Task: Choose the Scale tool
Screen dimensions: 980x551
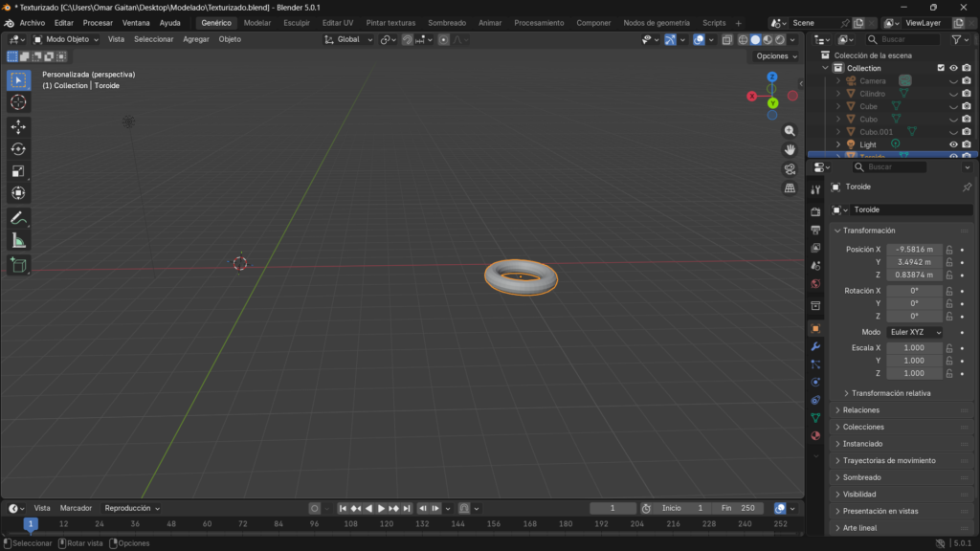Action: click(x=18, y=171)
